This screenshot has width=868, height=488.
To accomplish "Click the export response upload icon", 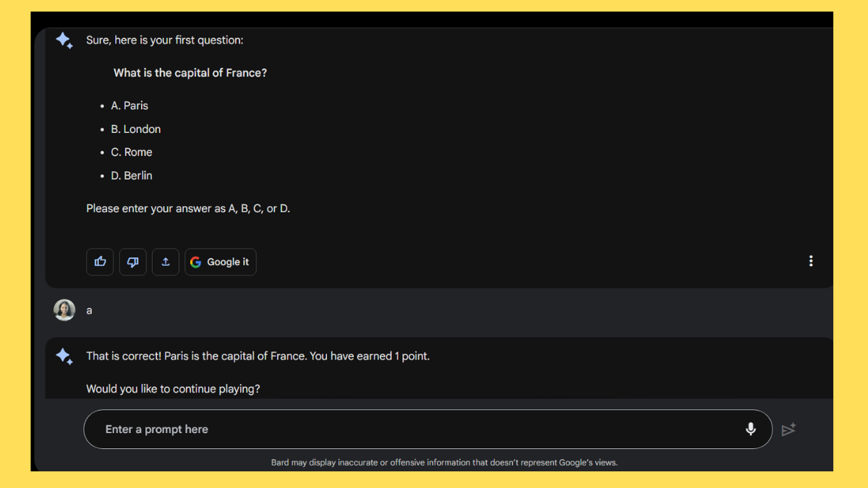I will (165, 262).
